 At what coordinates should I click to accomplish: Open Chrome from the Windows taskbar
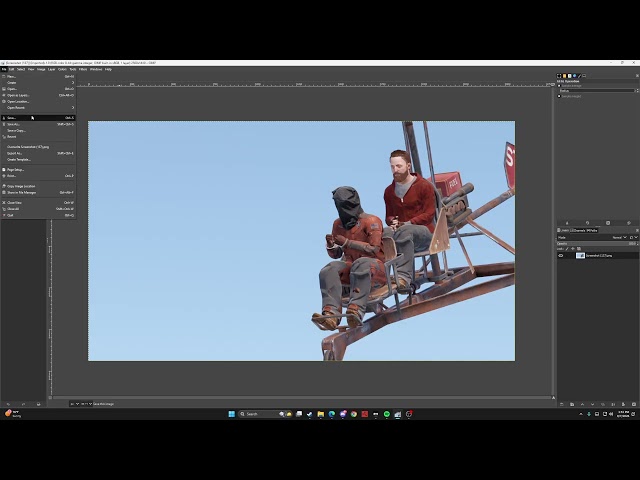pyautogui.click(x=353, y=414)
